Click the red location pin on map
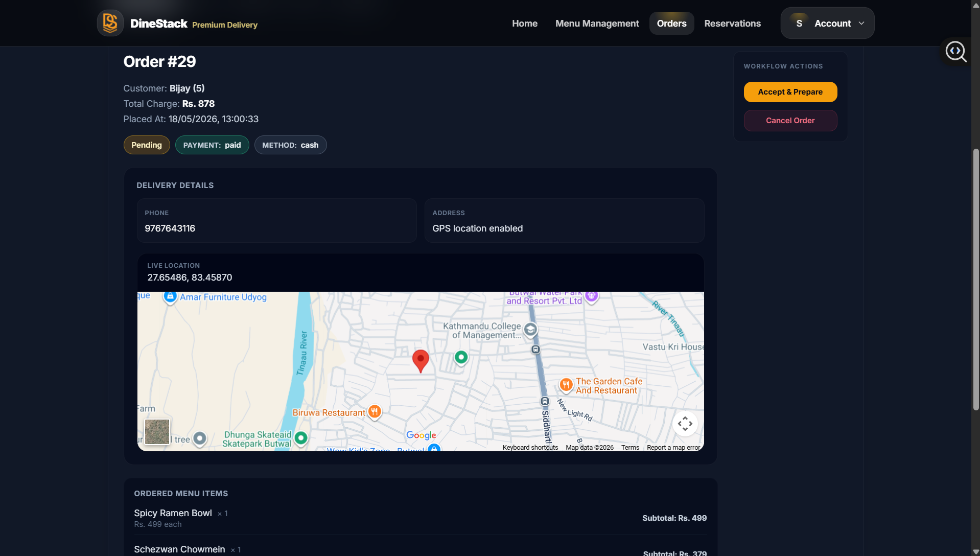980x556 pixels. 421,361
